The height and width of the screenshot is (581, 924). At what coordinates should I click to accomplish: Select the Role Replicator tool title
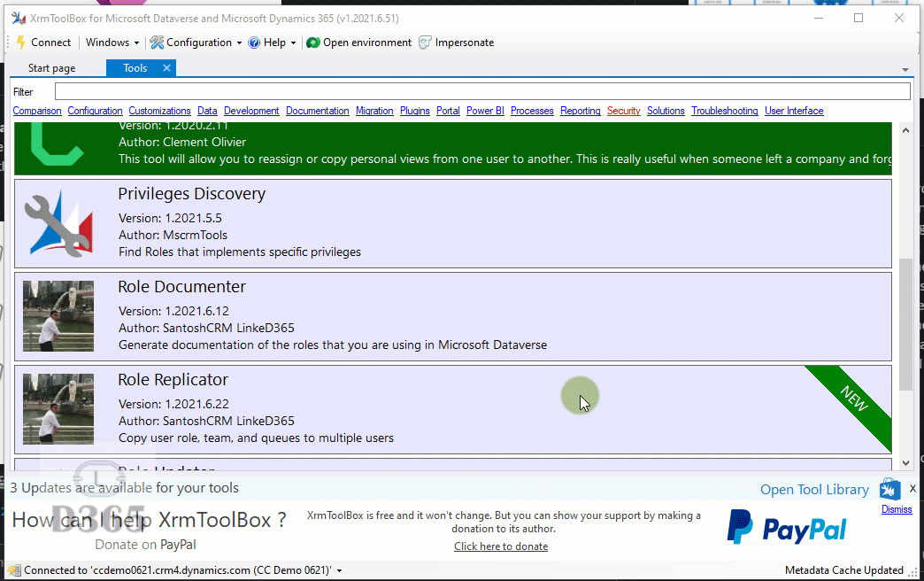tap(173, 380)
